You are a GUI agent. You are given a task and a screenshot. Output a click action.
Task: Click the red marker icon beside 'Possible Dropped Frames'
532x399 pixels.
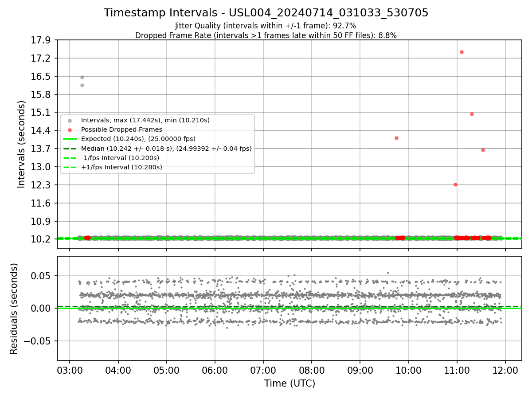click(x=70, y=130)
